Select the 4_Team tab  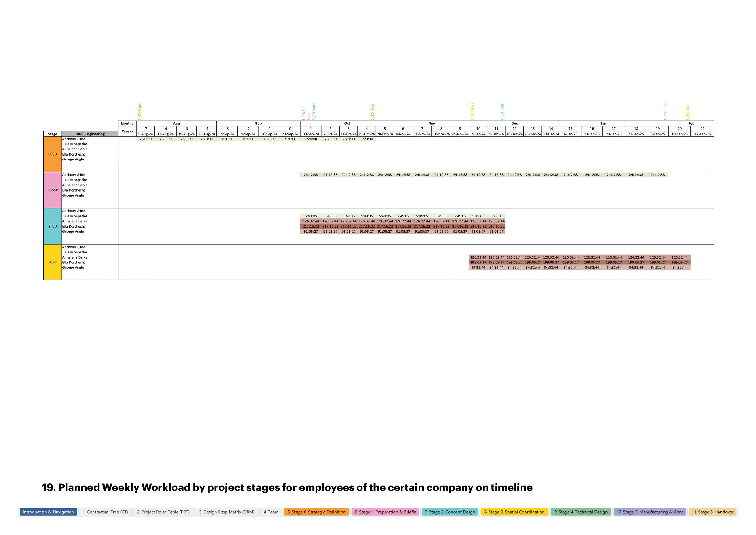pos(271,512)
